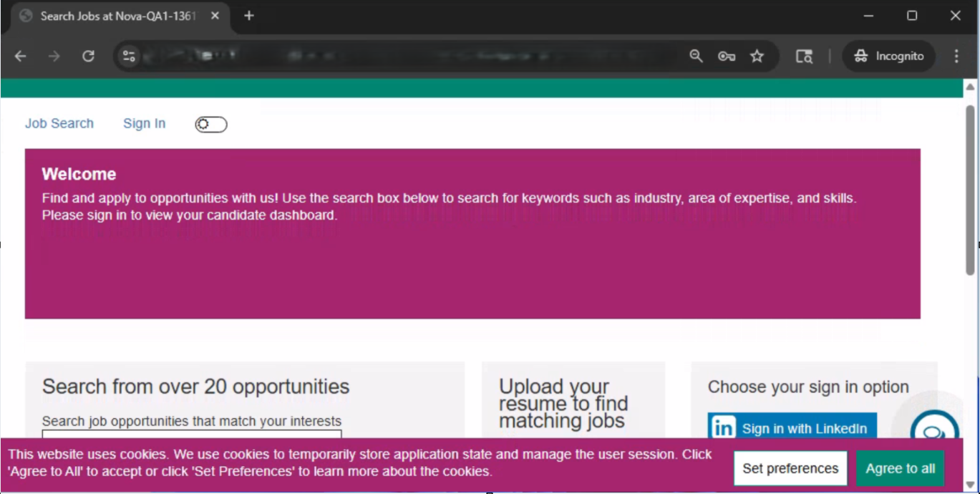Click the zoom magnifier icon in address bar
This screenshot has height=494, width=980.
(x=696, y=56)
